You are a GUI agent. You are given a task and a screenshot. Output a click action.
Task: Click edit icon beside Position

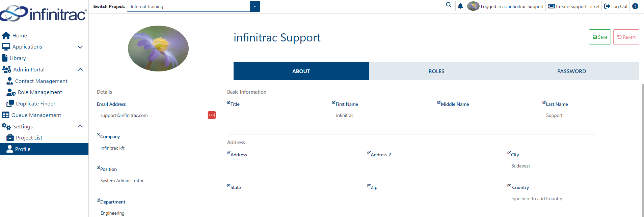coord(99,167)
